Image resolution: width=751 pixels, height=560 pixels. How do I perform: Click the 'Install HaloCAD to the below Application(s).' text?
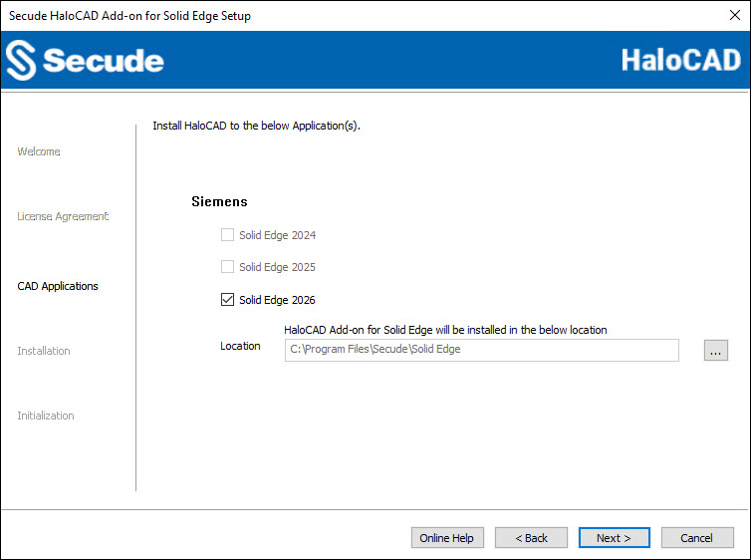[256, 126]
